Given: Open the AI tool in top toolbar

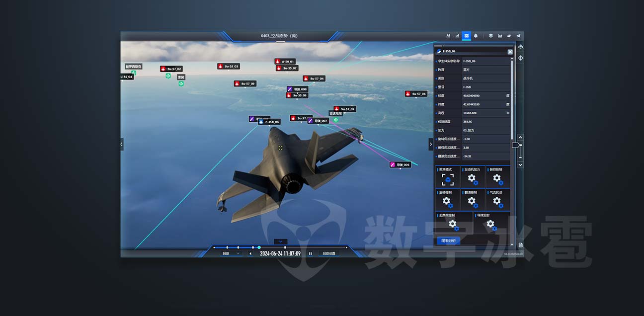Looking at the screenshot, I should (x=448, y=36).
